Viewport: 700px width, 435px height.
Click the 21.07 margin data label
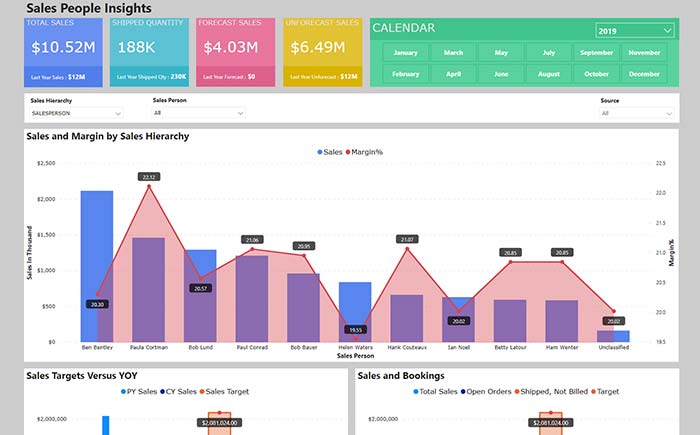(407, 239)
